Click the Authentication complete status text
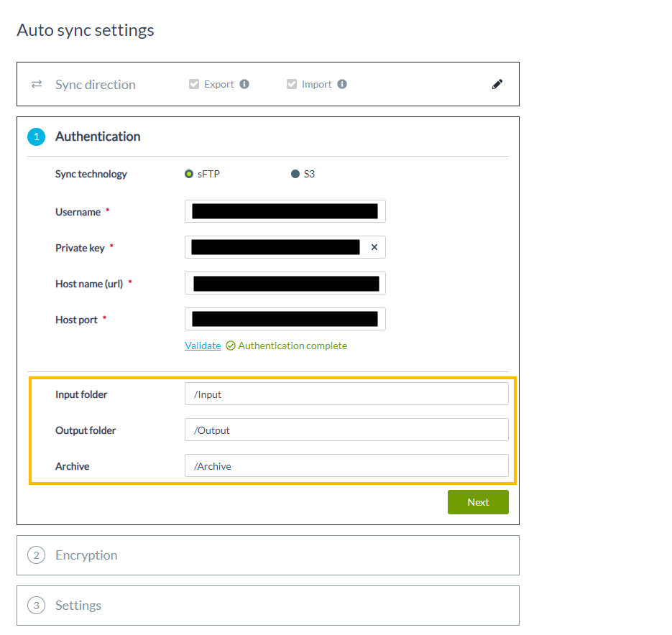The width and height of the screenshot is (672, 635). pos(293,346)
